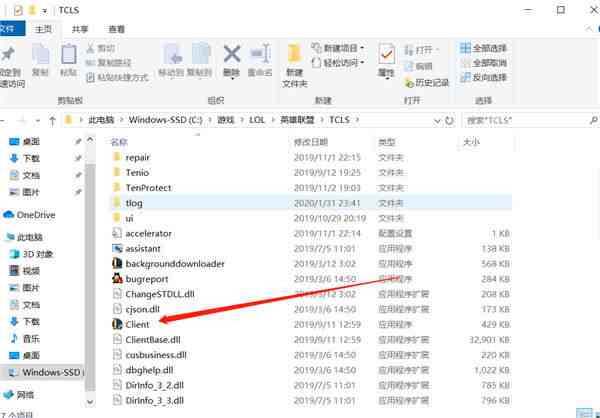Sort by Date modified column header
This screenshot has height=418, width=600.
coord(311,142)
